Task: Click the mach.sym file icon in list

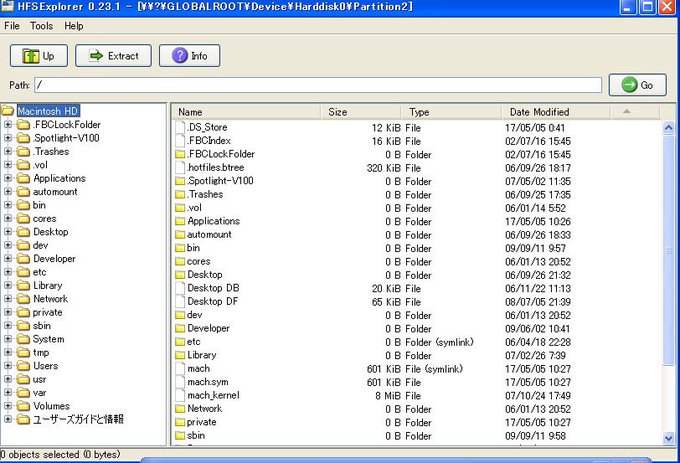Action: [x=180, y=382]
